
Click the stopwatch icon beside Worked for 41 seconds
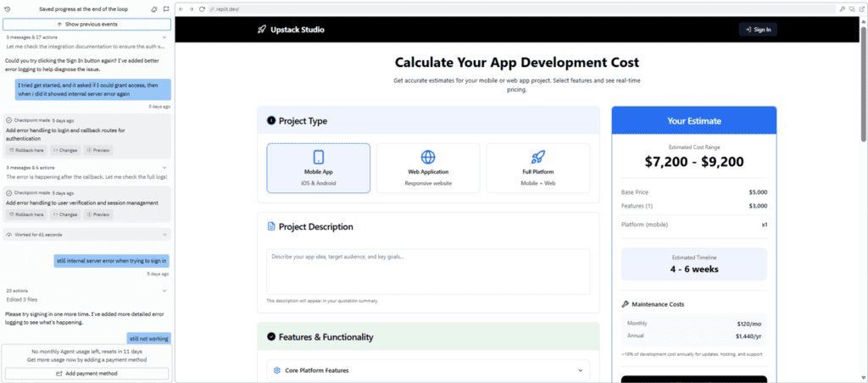tap(9, 235)
